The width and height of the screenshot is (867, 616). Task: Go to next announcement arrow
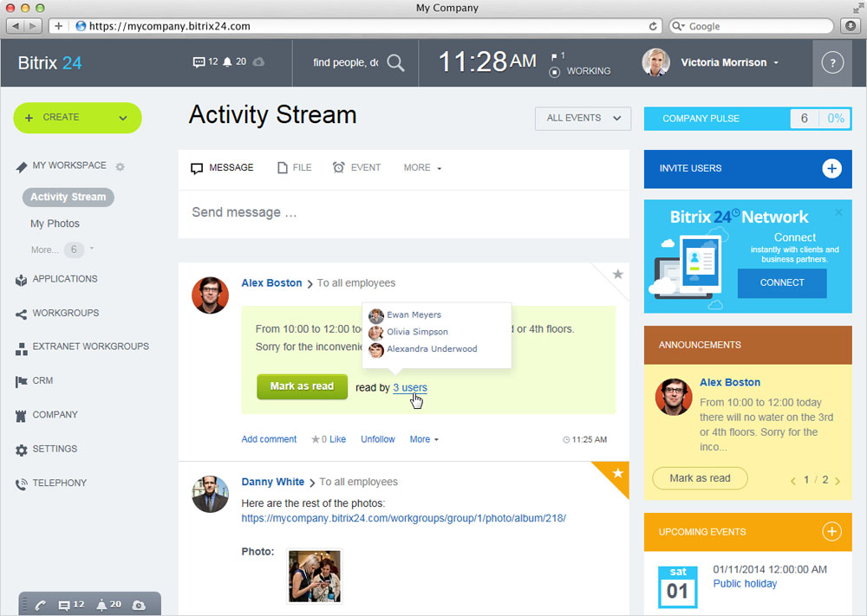pyautogui.click(x=838, y=481)
